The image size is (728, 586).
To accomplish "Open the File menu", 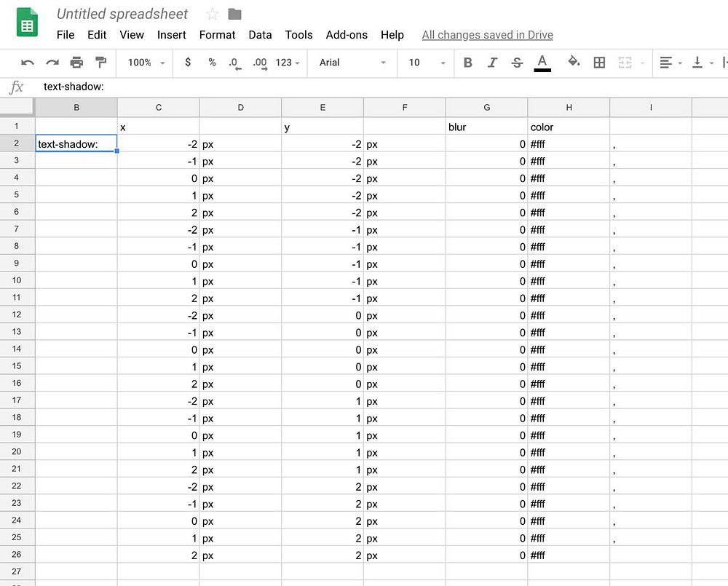I will click(66, 35).
